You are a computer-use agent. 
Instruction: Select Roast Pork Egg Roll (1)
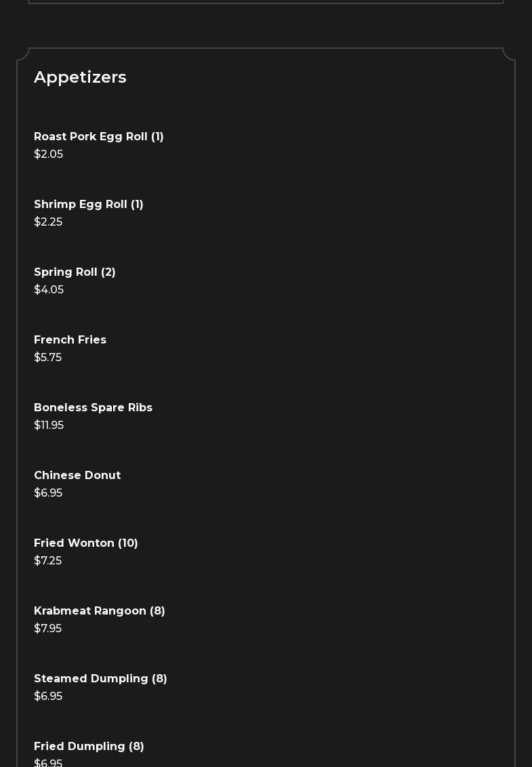click(x=99, y=137)
